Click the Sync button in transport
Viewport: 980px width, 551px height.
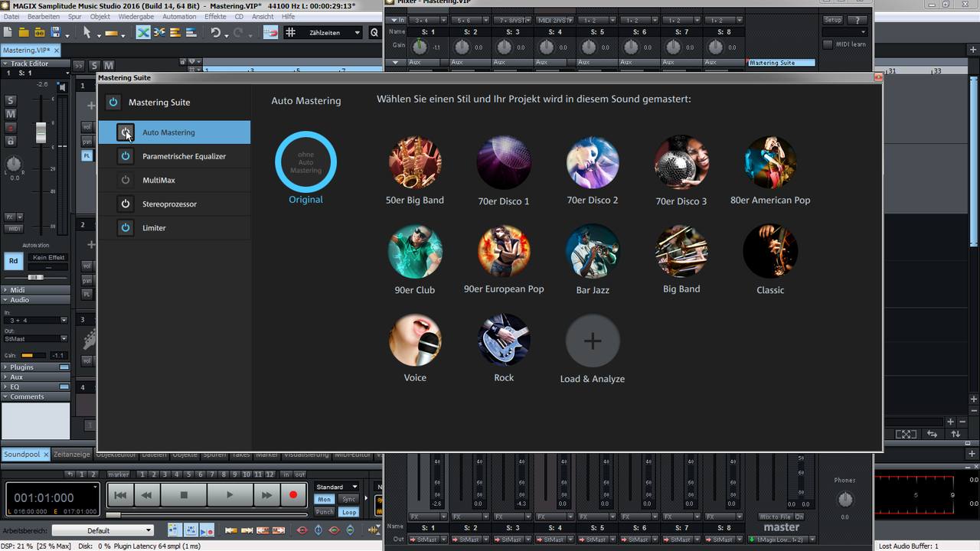click(x=349, y=499)
